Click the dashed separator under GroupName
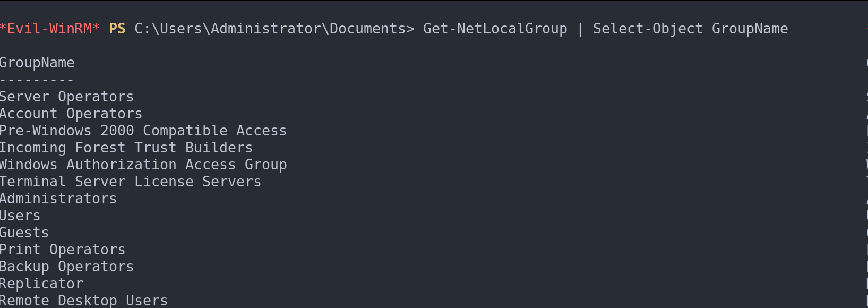 click(x=37, y=80)
